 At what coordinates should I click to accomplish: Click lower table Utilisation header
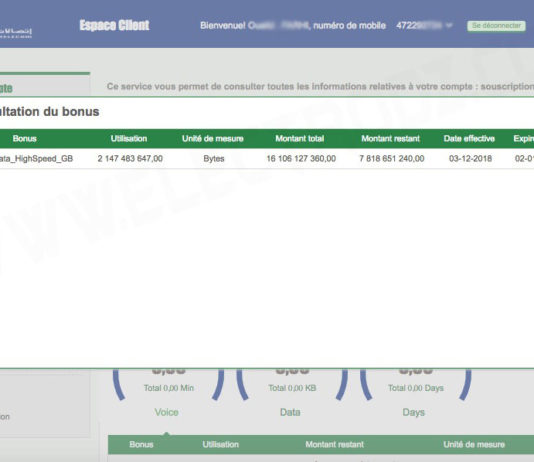click(x=220, y=444)
